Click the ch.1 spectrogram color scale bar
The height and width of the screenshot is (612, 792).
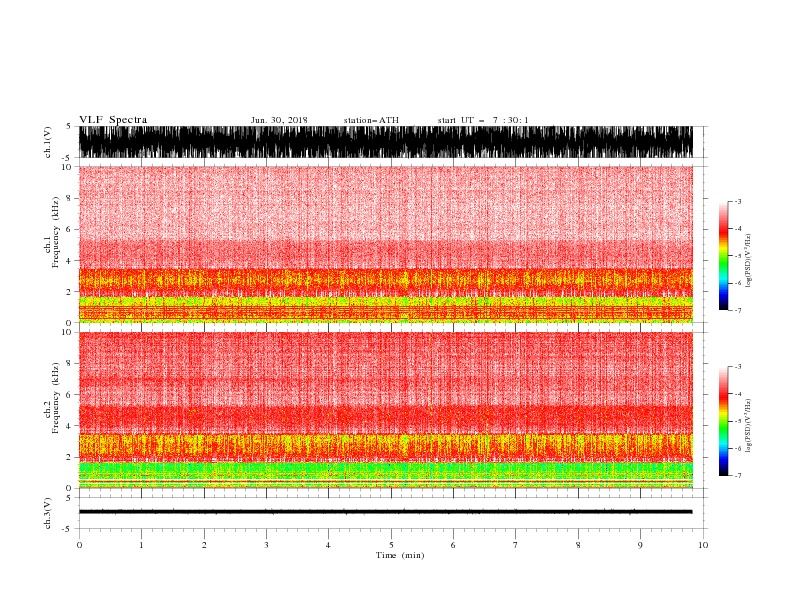723,256
